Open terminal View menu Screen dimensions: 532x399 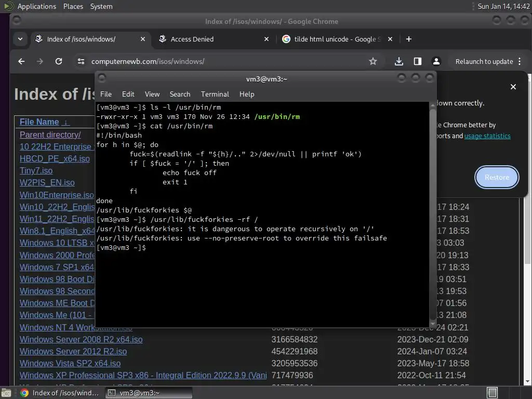[x=152, y=95]
